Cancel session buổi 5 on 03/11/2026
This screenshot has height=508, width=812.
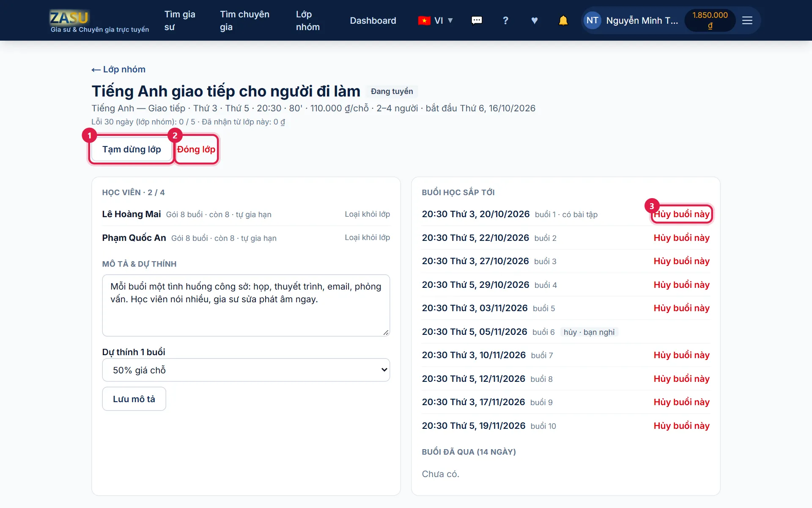tap(681, 308)
